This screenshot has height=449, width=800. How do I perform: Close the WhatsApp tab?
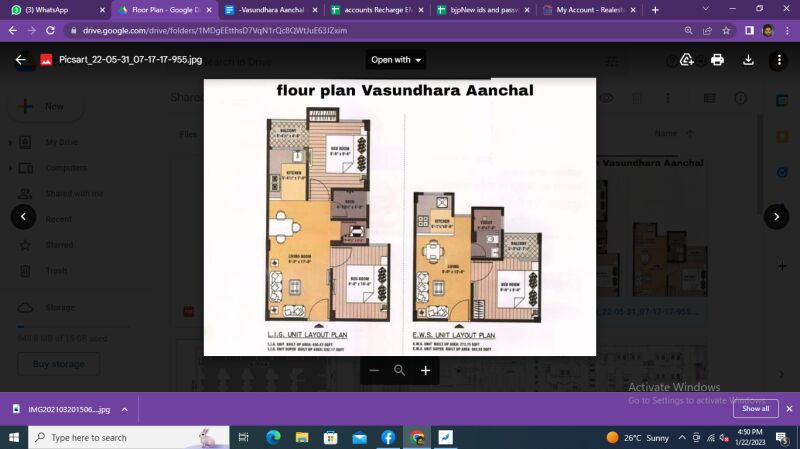(102, 10)
